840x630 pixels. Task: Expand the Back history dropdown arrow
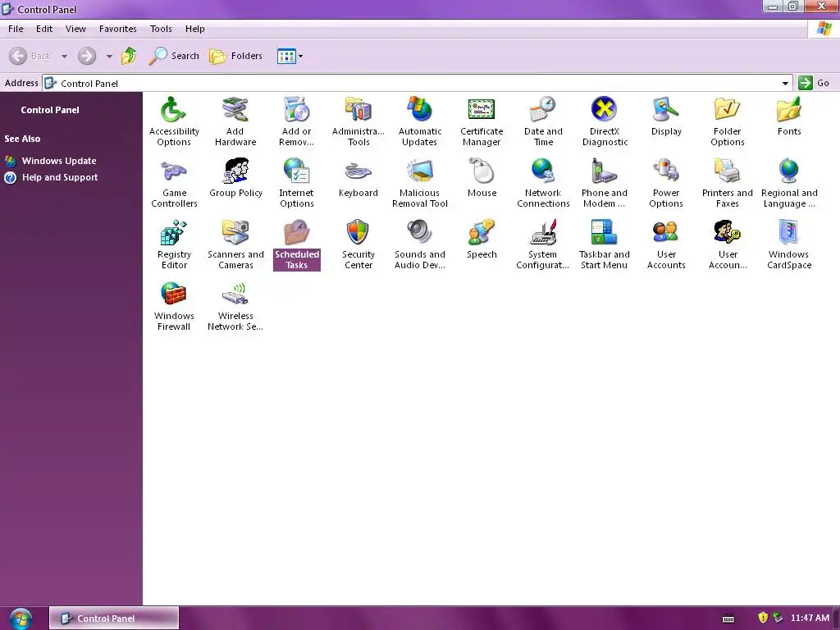pos(64,57)
